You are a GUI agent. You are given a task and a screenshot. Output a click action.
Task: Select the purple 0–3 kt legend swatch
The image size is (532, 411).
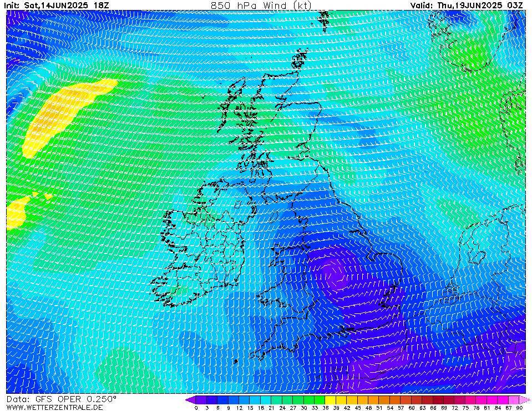pyautogui.click(x=201, y=400)
